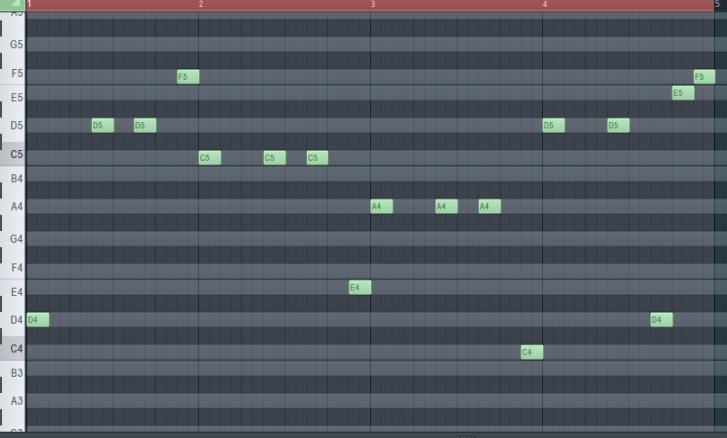Viewport: 727px width, 438px height.
Task: Play the A4 piano key
Action: [x=13, y=206]
